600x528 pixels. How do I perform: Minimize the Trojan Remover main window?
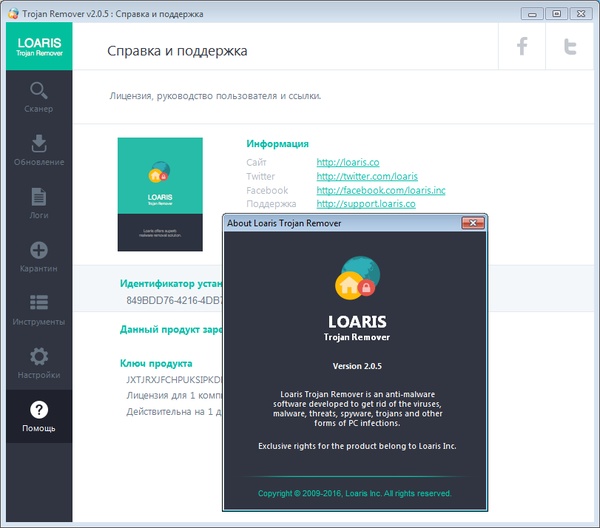(x=532, y=14)
